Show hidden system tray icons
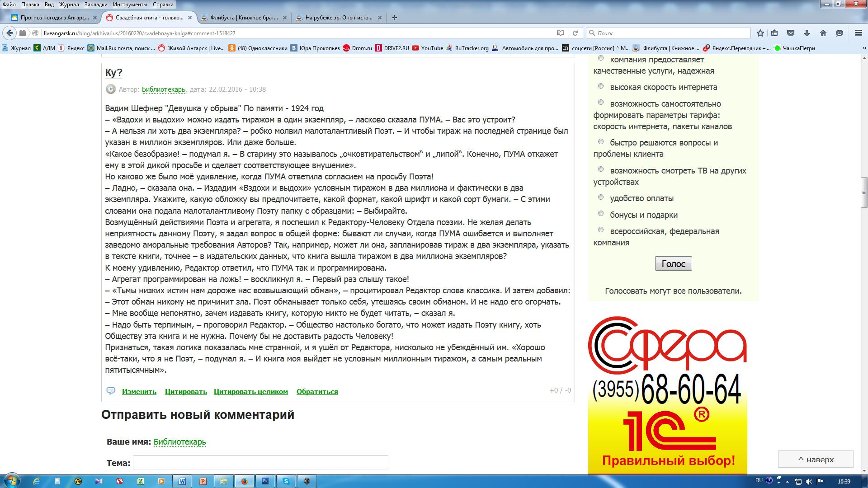 point(787,482)
